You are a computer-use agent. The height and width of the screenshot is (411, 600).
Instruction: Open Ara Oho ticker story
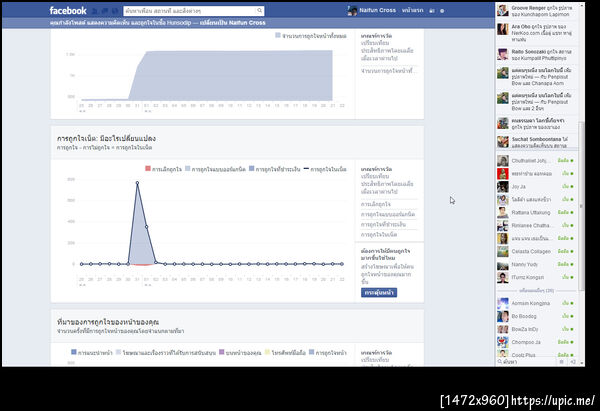click(x=537, y=33)
